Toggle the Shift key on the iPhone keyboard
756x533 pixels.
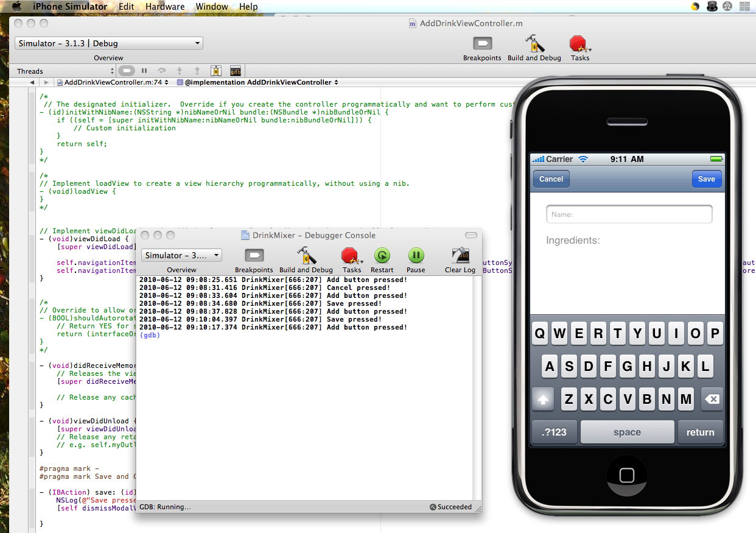pos(544,400)
